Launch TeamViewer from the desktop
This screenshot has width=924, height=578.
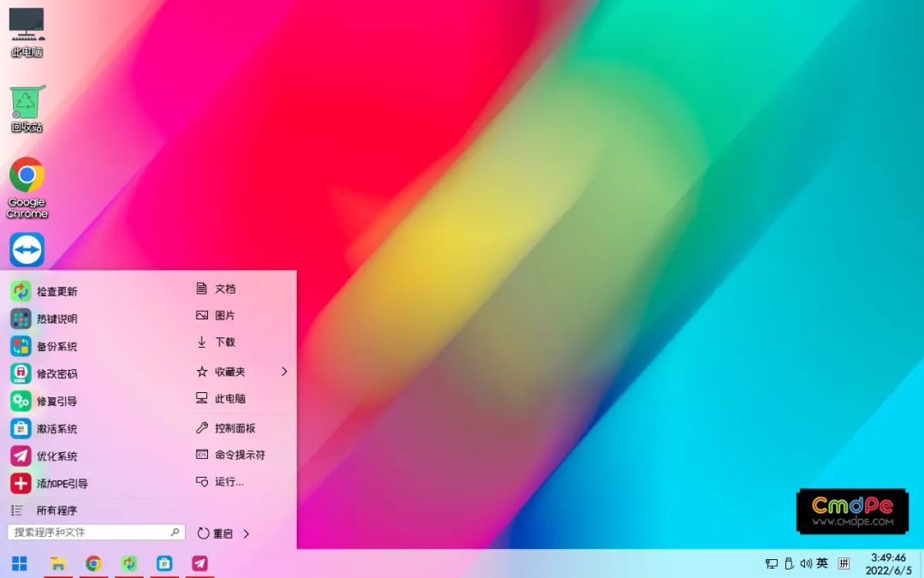click(27, 249)
